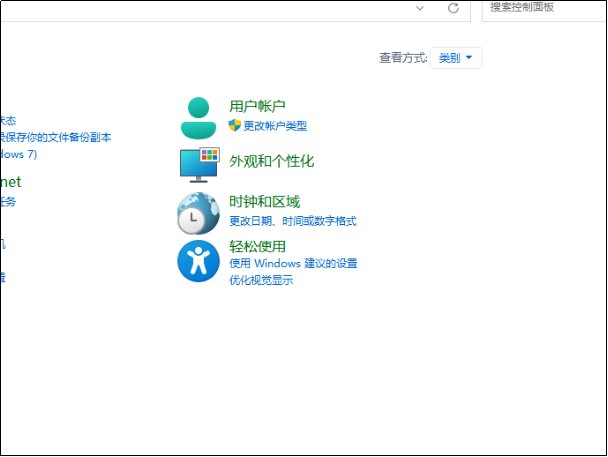
Task: Open the 用户帐户 category heading
Action: (257, 106)
